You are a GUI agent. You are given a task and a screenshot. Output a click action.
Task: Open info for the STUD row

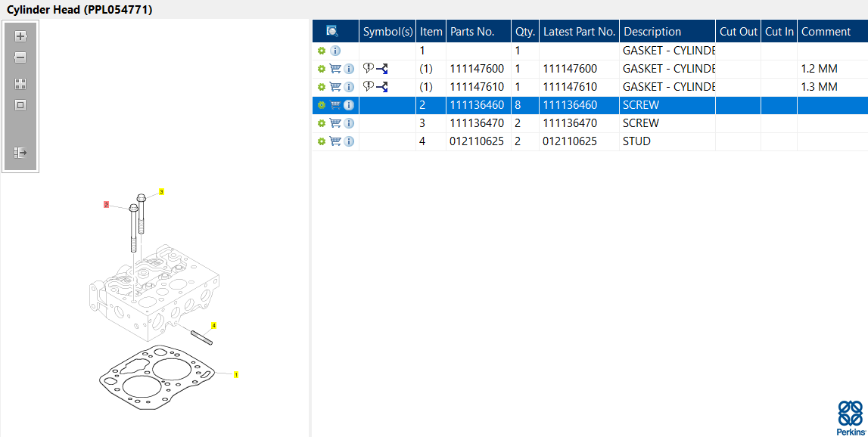click(349, 141)
